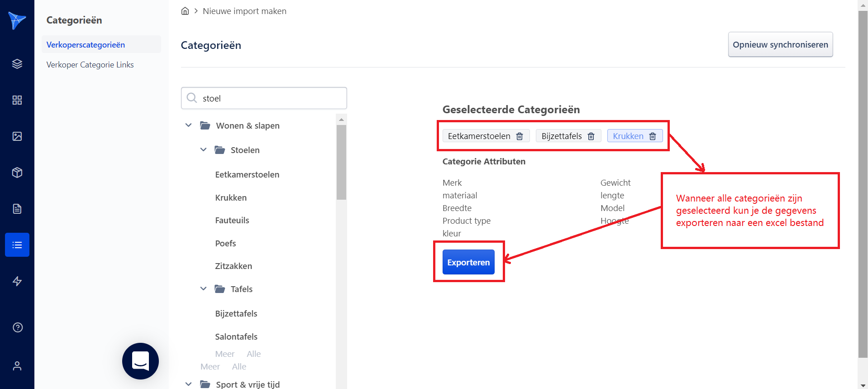Click the Exporteren button
This screenshot has width=868, height=389.
tap(468, 262)
